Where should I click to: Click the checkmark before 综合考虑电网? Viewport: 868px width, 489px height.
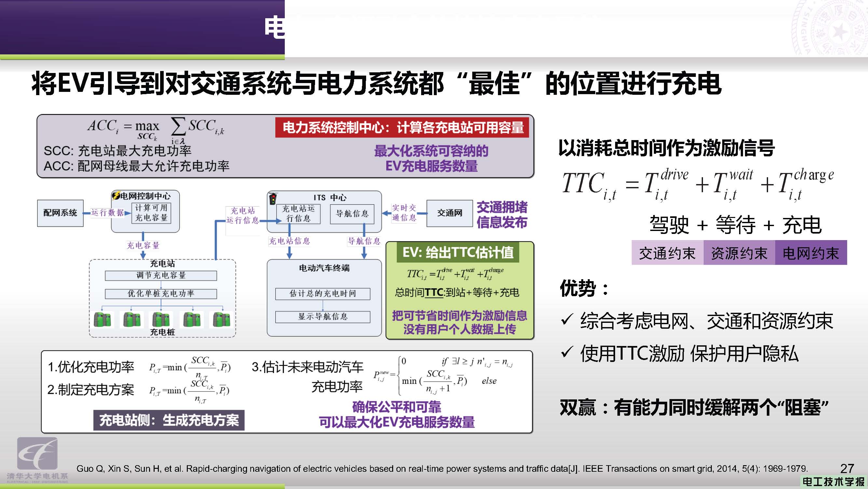567,319
